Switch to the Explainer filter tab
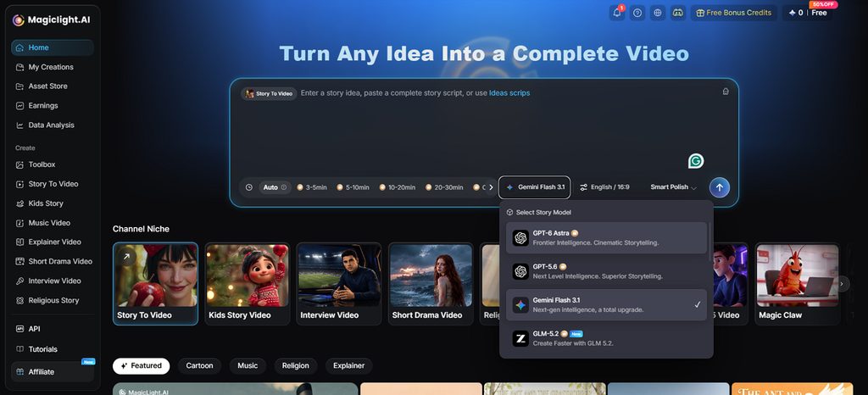 pyautogui.click(x=348, y=365)
